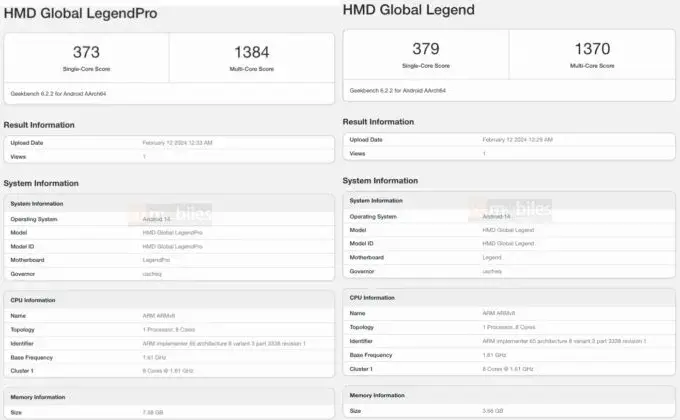Click the upload date ending 12:29 AM
Image resolution: width=680 pixels, height=420 pixels.
[x=516, y=140]
